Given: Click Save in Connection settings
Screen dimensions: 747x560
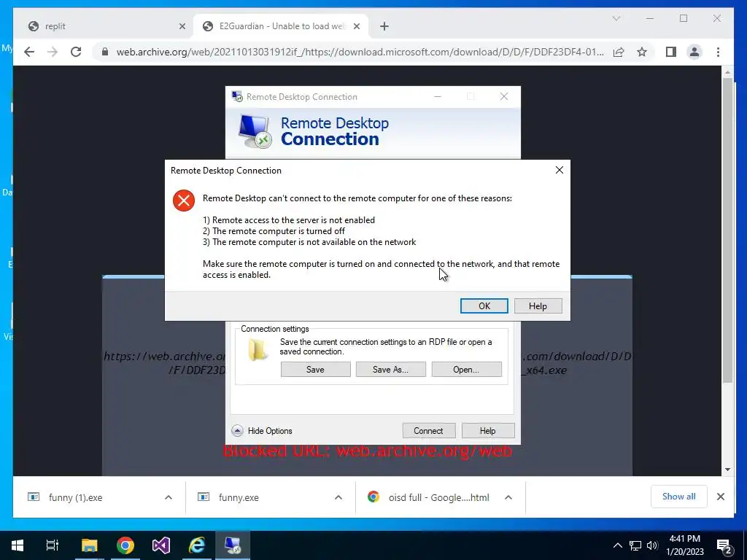Looking at the screenshot, I should 315,370.
